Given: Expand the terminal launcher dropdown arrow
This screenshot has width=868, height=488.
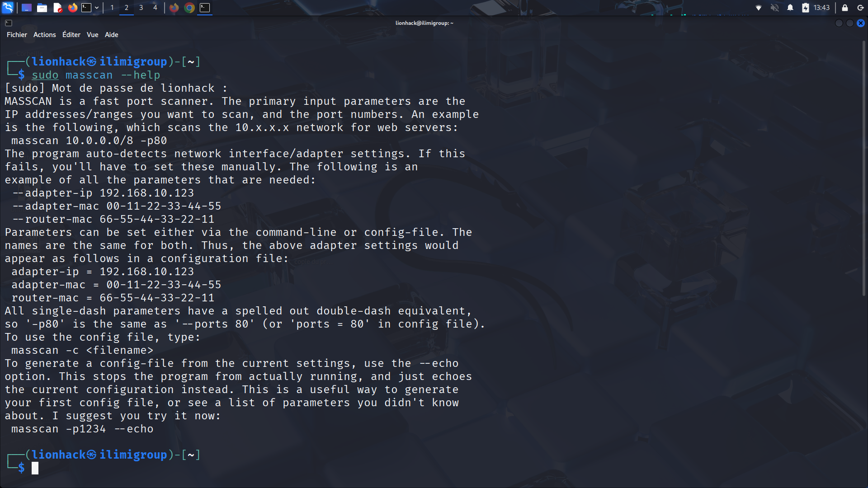Looking at the screenshot, I should tap(97, 8).
